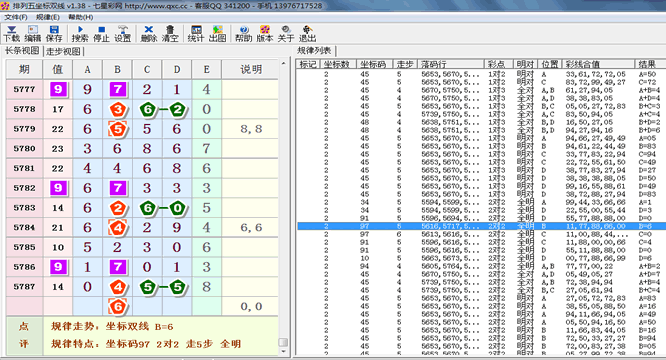Click the 版本 version icon
The width and height of the screenshot is (666, 360).
(x=265, y=34)
